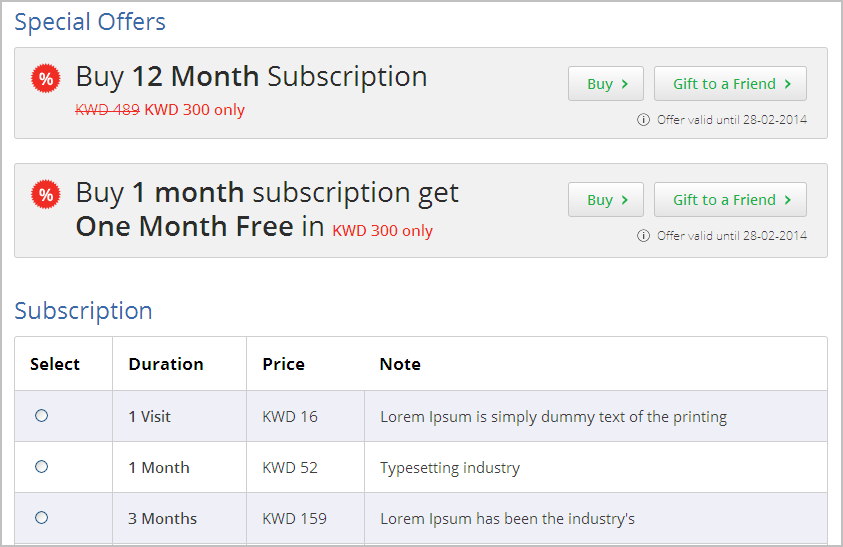843x547 pixels.
Task: Click info icon beside first offer validity
Action: [x=643, y=119]
